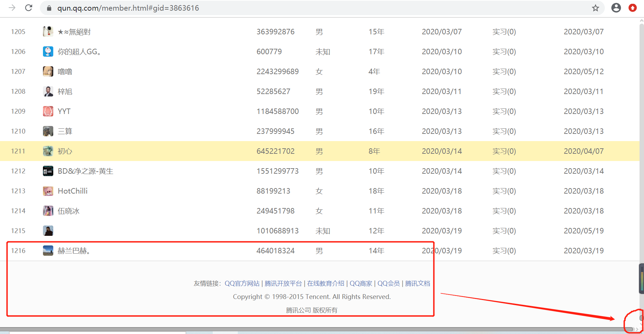Screen dimensions: 644x334
Task: Click avatar of member 赫兰巴赫。
Action: [48, 251]
